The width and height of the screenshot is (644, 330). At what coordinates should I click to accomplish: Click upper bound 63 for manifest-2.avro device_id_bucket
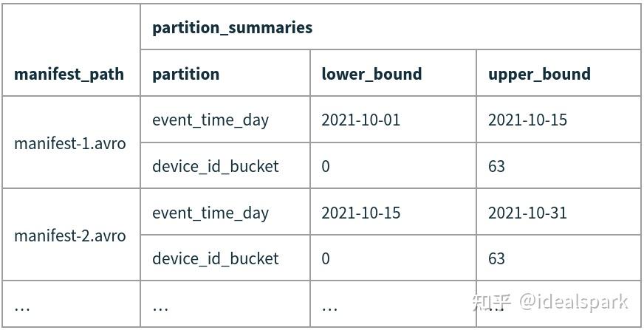click(x=496, y=258)
